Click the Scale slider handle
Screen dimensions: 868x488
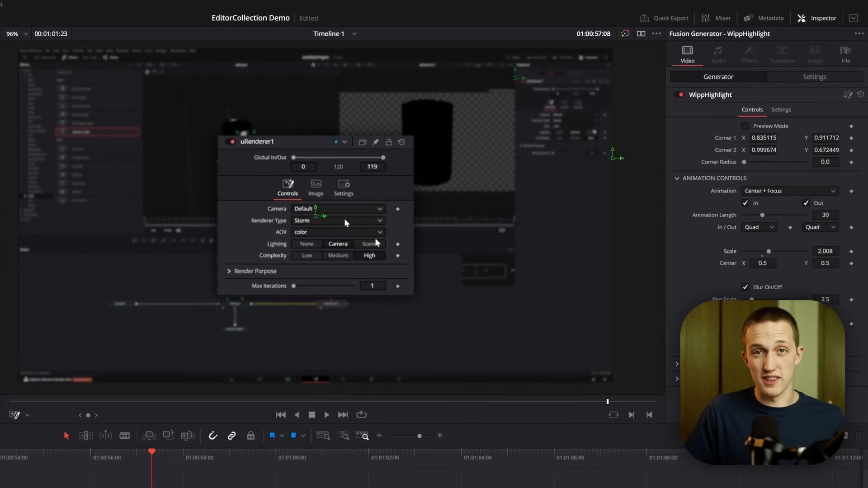point(769,251)
